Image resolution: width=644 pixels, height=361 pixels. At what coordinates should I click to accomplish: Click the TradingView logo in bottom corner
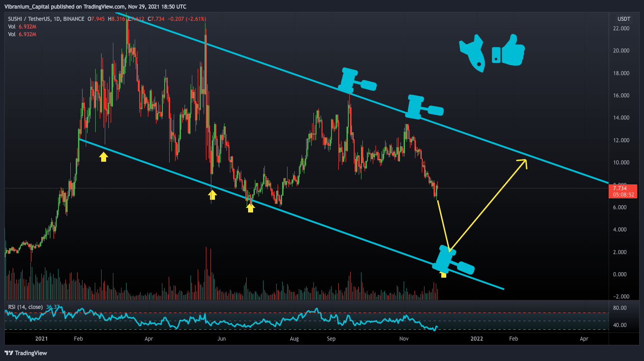(26, 353)
